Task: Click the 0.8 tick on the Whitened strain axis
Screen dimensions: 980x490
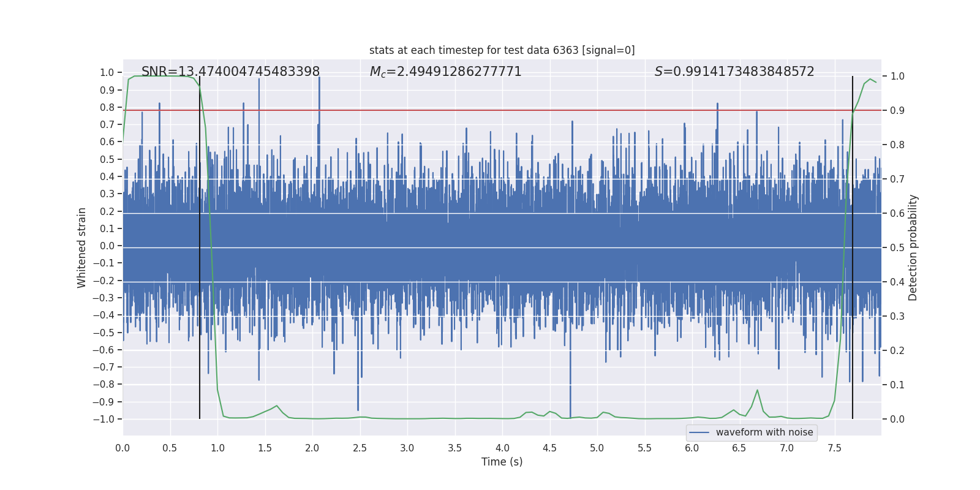Action: click(107, 107)
